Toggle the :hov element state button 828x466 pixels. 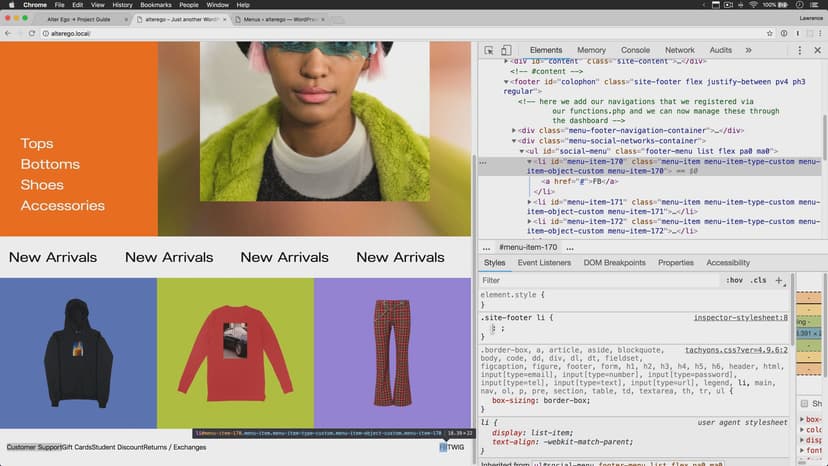[x=735, y=280]
